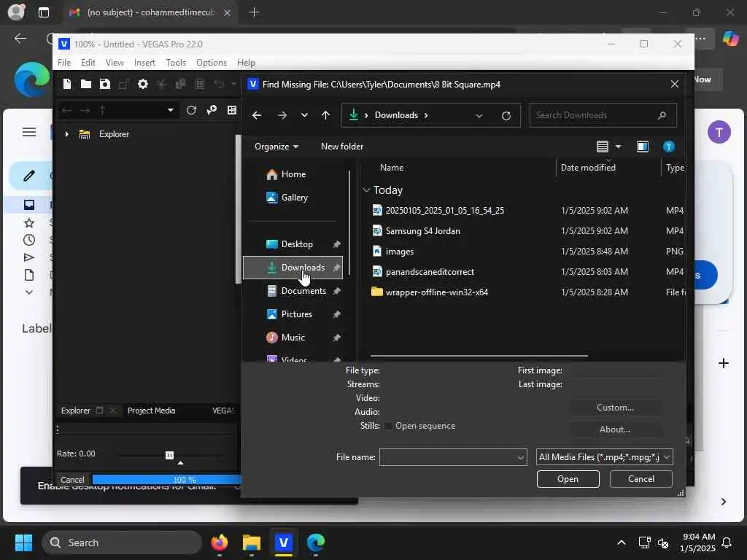Open Windows Start button
Image resolution: width=747 pixels, height=560 pixels.
tap(23, 542)
